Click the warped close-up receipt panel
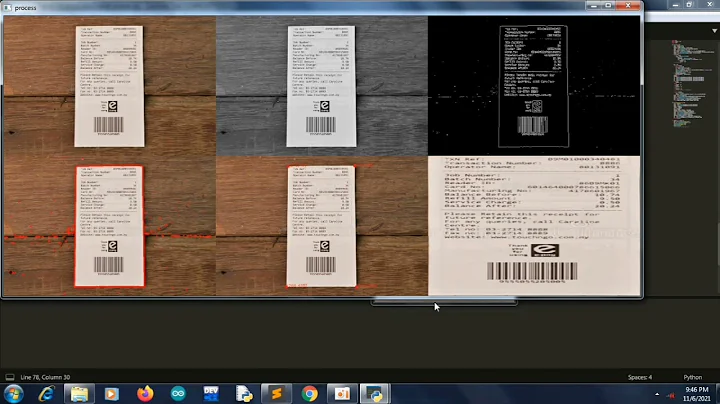This screenshot has width=720, height=404. (534, 226)
